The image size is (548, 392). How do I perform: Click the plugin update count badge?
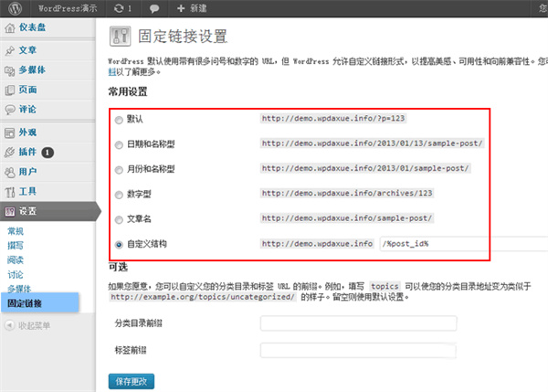[x=47, y=153]
